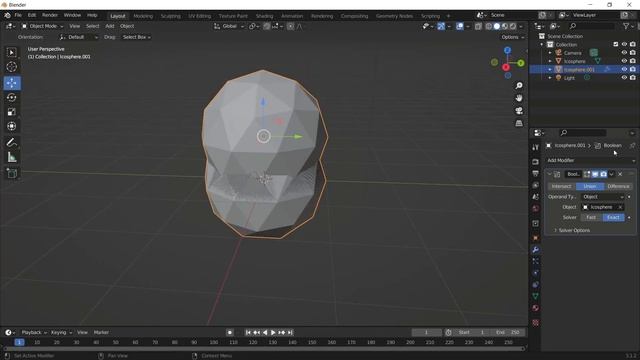
Task: Open the timeline Marker menu
Action: pyautogui.click(x=101, y=333)
